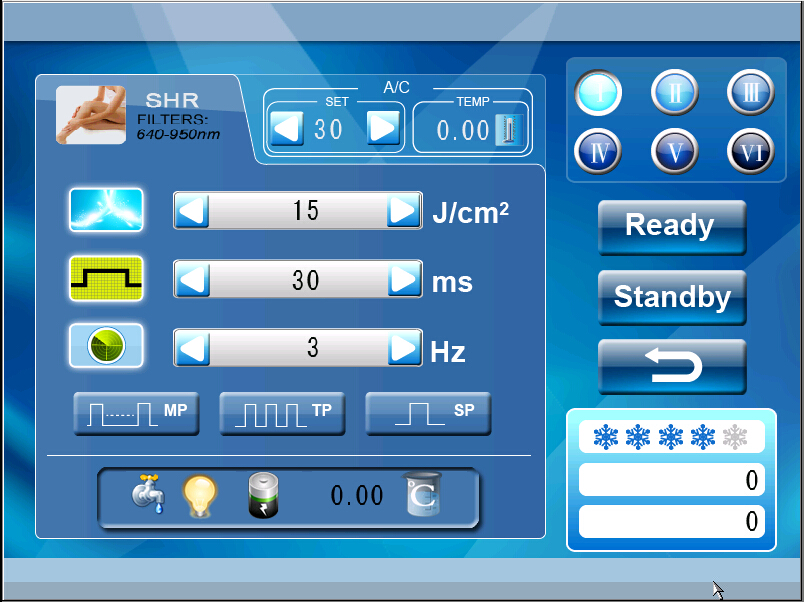Click the green battery charge icon
The height and width of the screenshot is (602, 804).
263,496
